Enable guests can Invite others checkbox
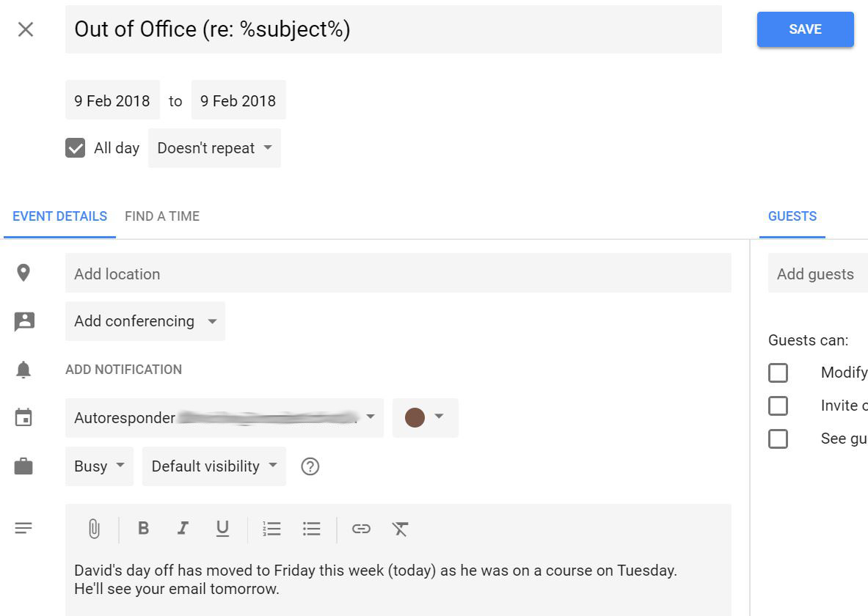Screen dimensions: 868x616 click(778, 406)
